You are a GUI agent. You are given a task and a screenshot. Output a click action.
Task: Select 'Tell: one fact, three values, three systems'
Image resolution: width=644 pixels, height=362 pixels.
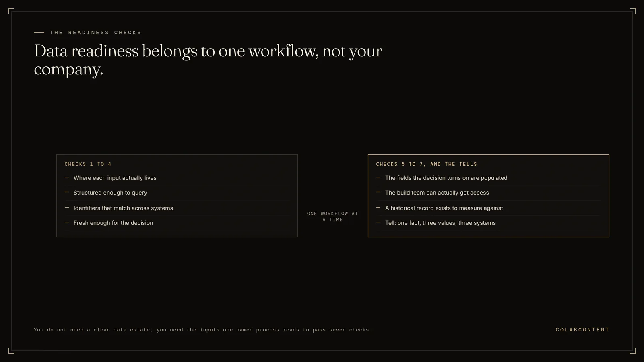pos(440,223)
